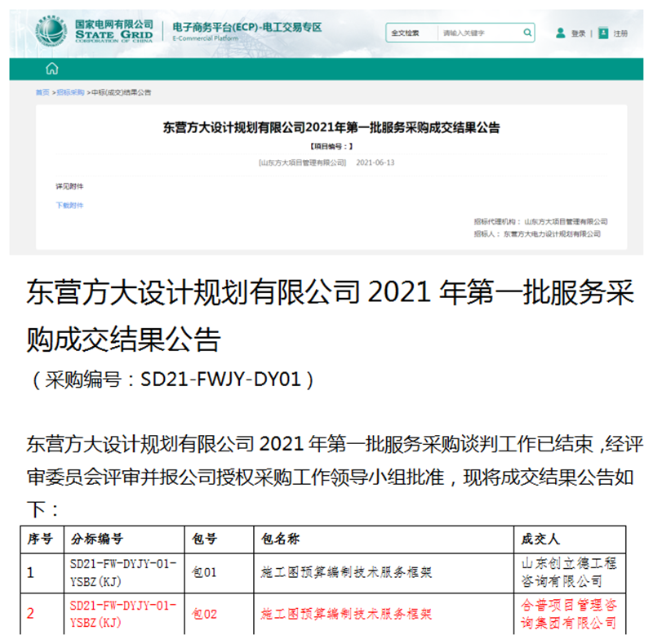Image resolution: width=653 pixels, height=644 pixels.
Task: Click the user login icon
Action: pyautogui.click(x=561, y=33)
